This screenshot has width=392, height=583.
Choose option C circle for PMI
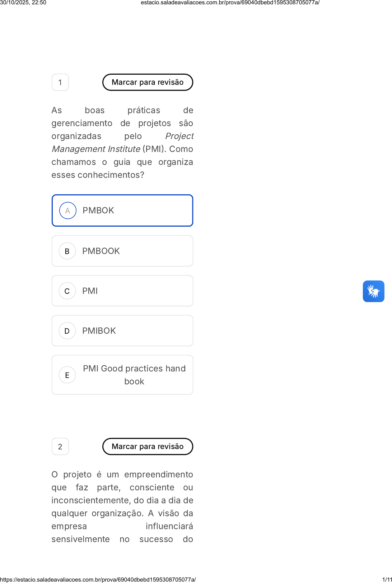pyautogui.click(x=67, y=291)
